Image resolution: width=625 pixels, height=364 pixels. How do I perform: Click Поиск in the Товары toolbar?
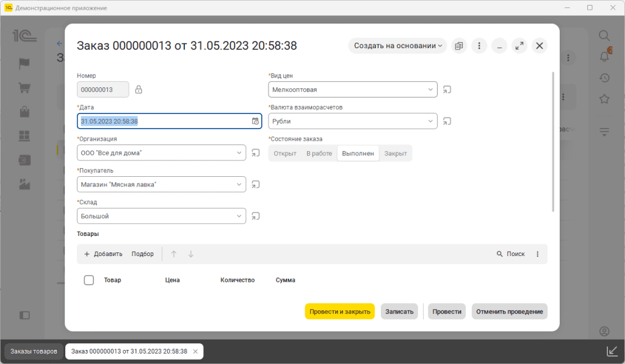[511, 254]
